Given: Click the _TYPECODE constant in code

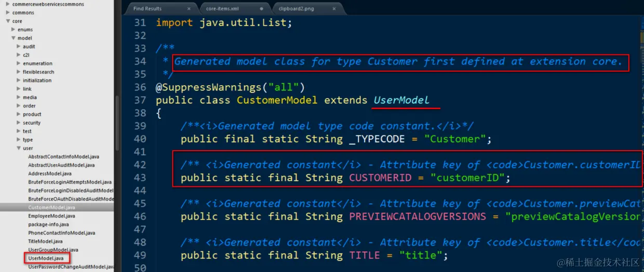Looking at the screenshot, I should click(377, 139).
